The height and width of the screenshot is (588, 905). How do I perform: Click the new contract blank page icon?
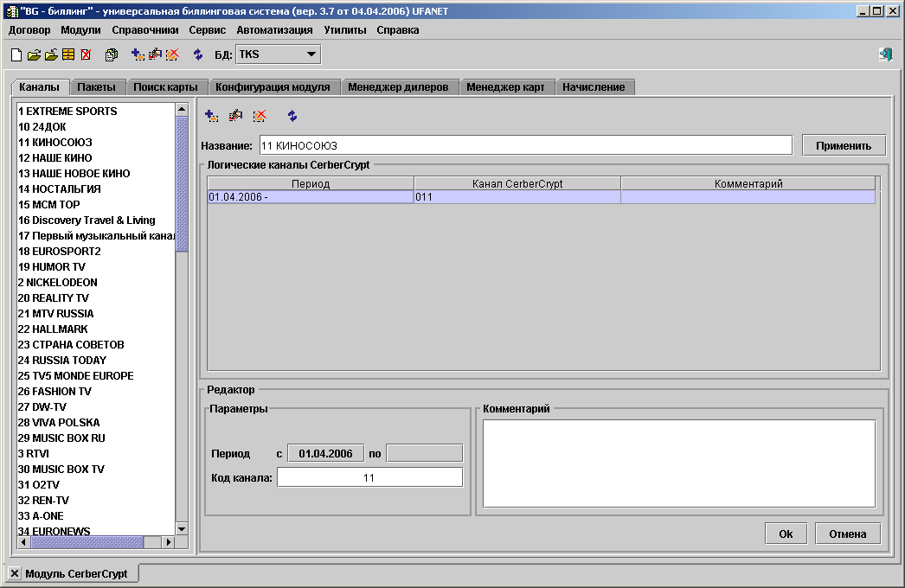click(16, 54)
